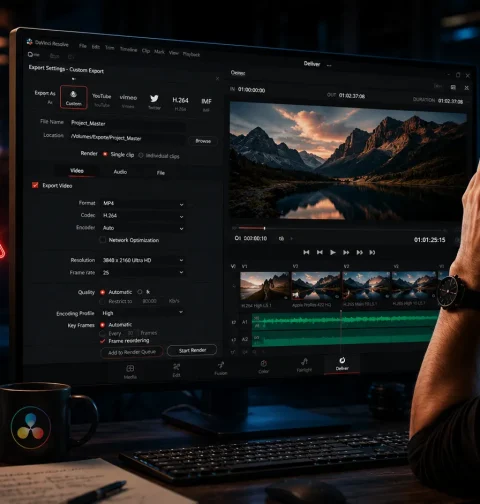This screenshot has width=480, height=504.
Task: Switch to the Video settings tab
Action: (77, 171)
